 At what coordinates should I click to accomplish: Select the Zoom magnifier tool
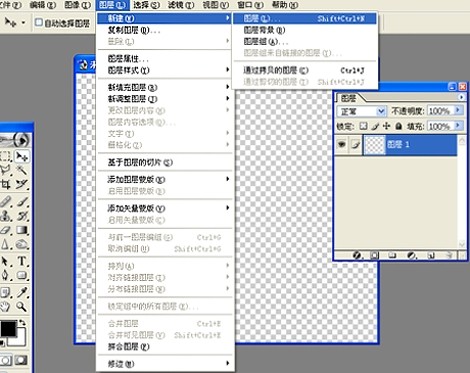(22, 306)
